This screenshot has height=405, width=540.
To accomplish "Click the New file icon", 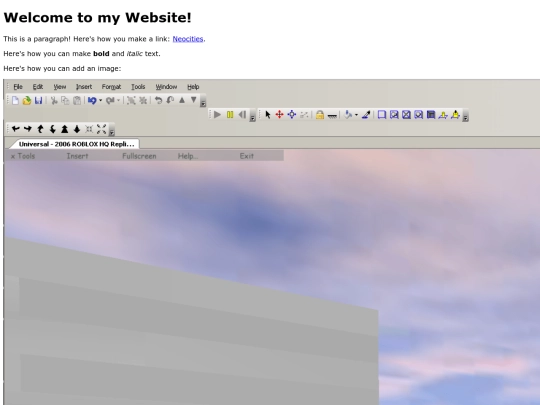I will tap(15, 100).
